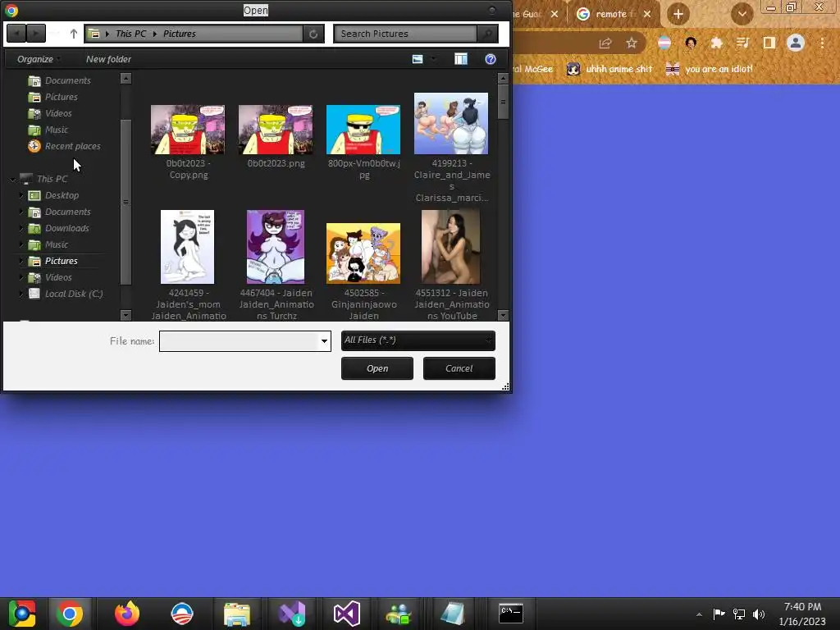Toggle Chrome side panel icon

click(769, 43)
